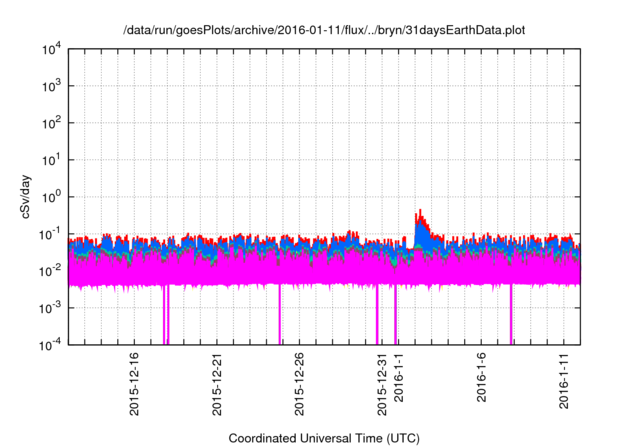The width and height of the screenshot is (640, 448).
Task: Click the 10^-1 y-axis tick label
Action: (x=51, y=235)
